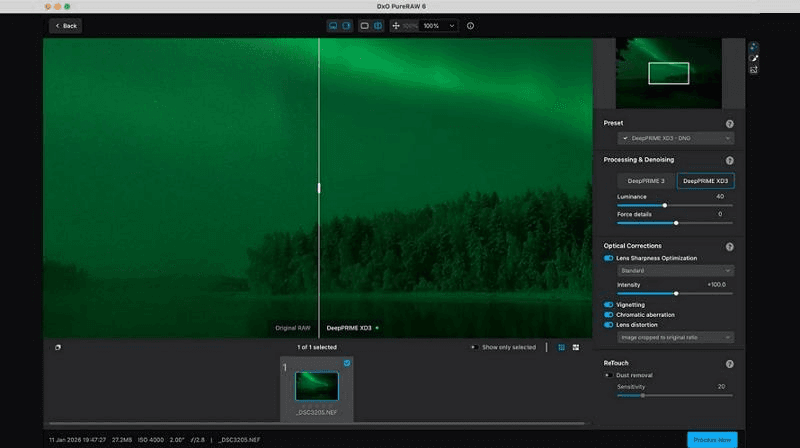Image resolution: width=800 pixels, height=448 pixels.
Task: Click the split view divider handle
Action: (x=319, y=188)
